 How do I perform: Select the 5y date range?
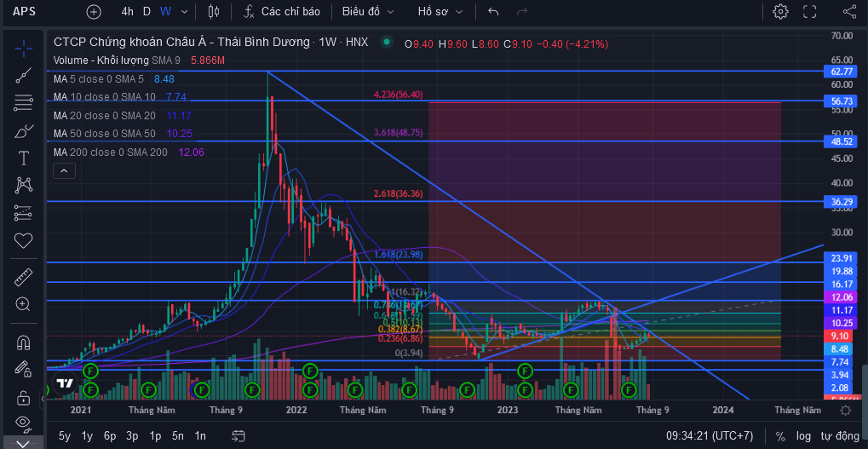(65, 435)
